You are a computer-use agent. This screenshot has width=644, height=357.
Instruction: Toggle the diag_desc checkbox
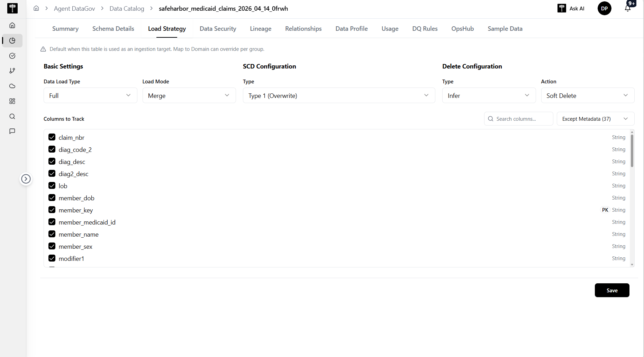[52, 162]
